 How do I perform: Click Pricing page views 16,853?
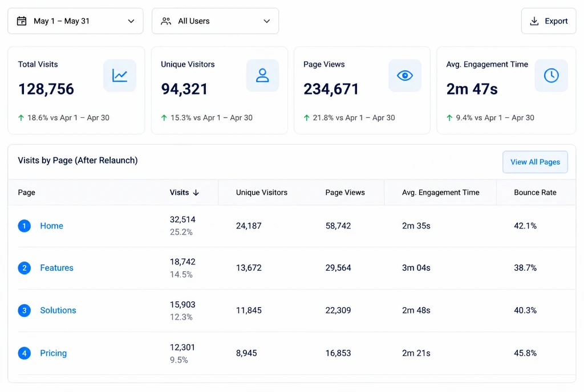pyautogui.click(x=338, y=353)
